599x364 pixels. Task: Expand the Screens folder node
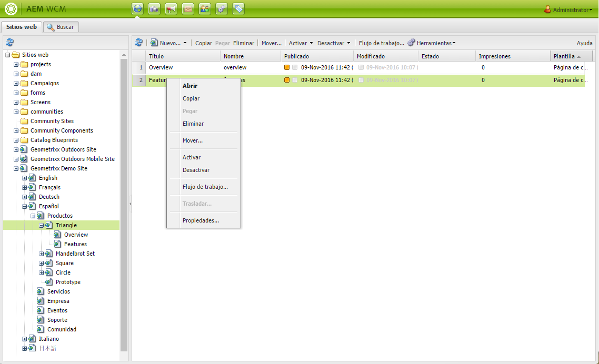[x=16, y=102]
